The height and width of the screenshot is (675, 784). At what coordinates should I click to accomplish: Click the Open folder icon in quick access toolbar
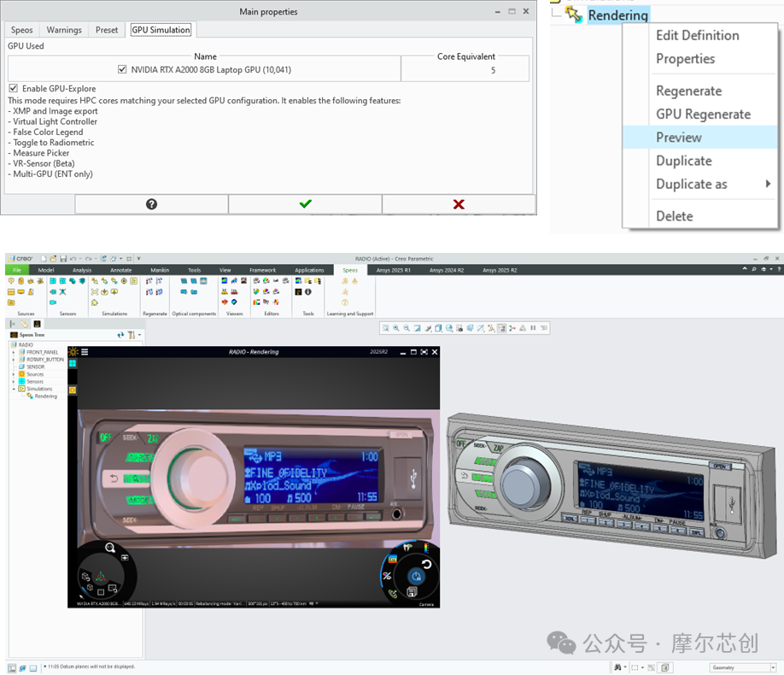(53, 259)
